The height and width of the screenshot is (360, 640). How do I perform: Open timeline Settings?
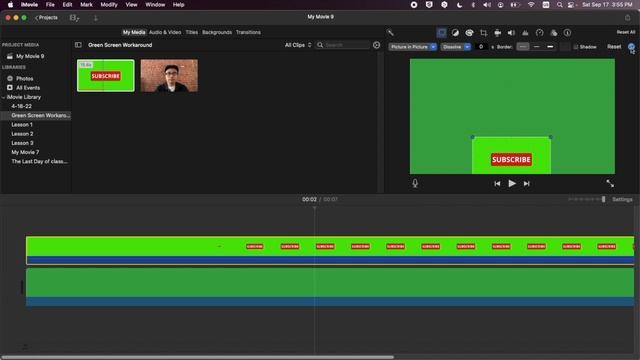click(x=622, y=200)
